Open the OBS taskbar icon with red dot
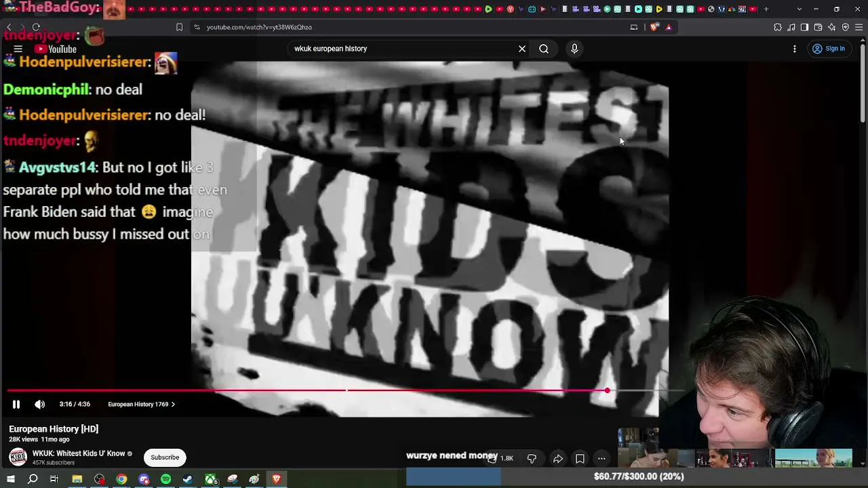This screenshot has width=868, height=488. click(100, 479)
